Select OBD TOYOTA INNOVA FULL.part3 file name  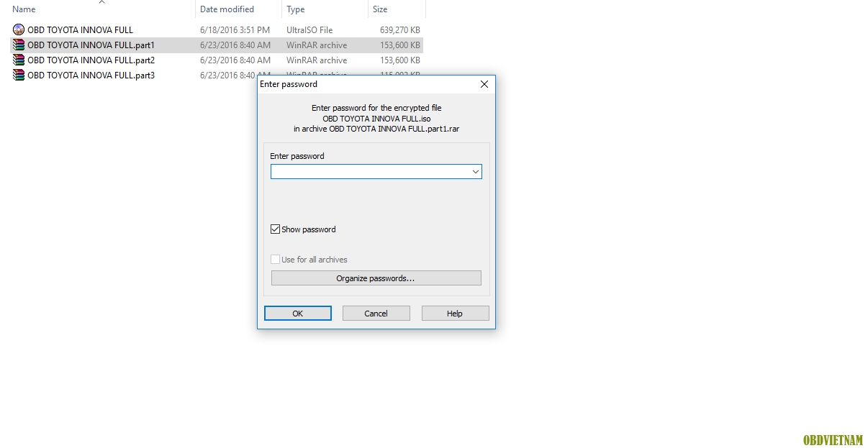[91, 76]
